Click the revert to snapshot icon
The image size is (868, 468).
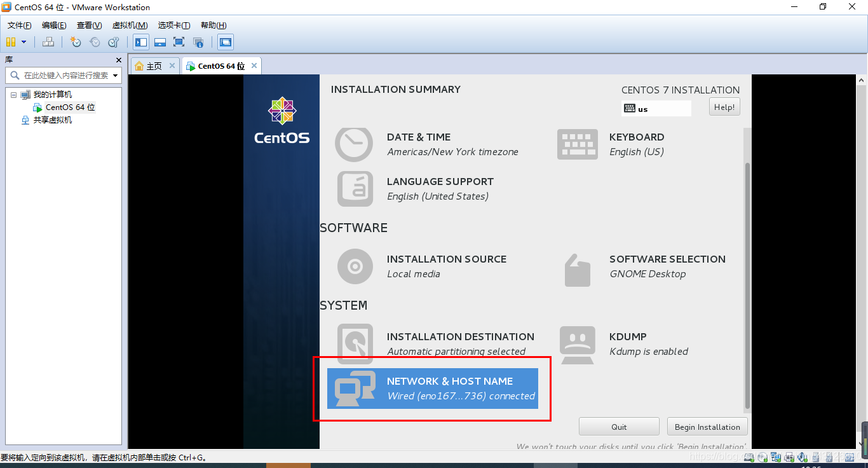[95, 42]
